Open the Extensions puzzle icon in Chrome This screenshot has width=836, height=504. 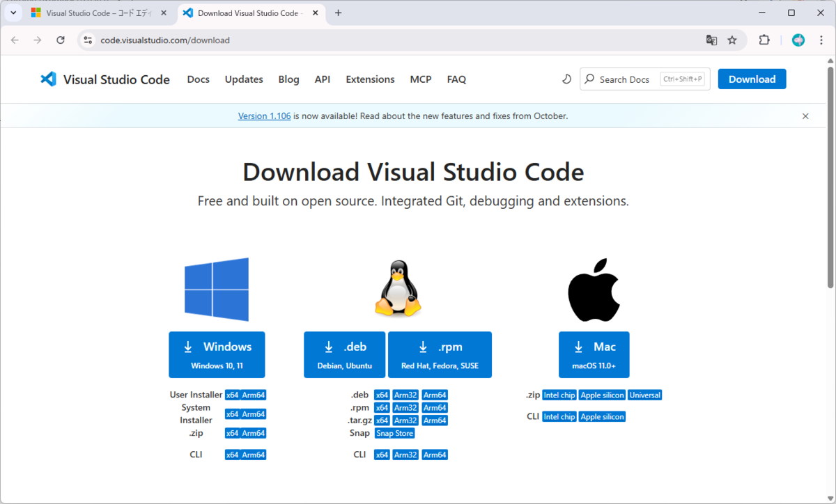point(764,40)
